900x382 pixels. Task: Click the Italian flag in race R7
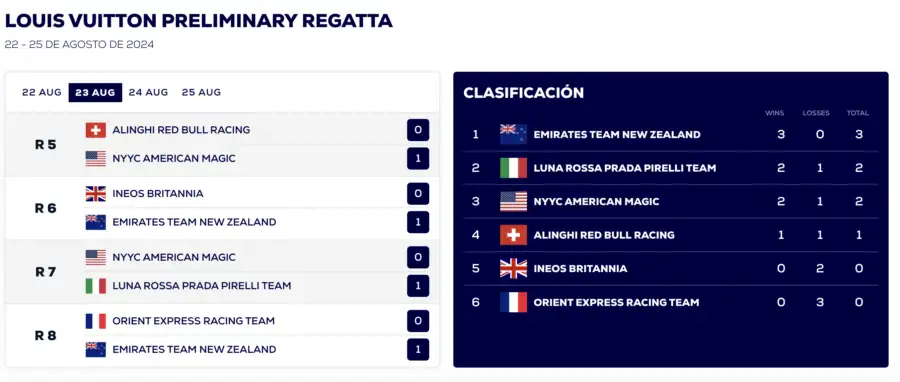coord(96,286)
